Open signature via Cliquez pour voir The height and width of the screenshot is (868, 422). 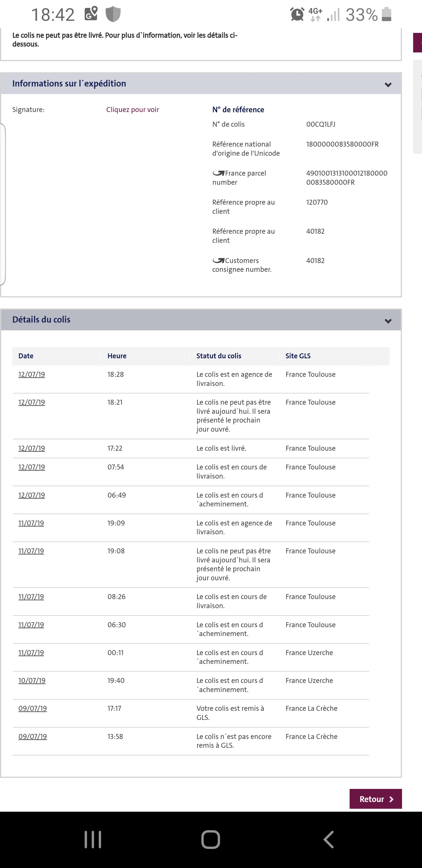(x=132, y=109)
